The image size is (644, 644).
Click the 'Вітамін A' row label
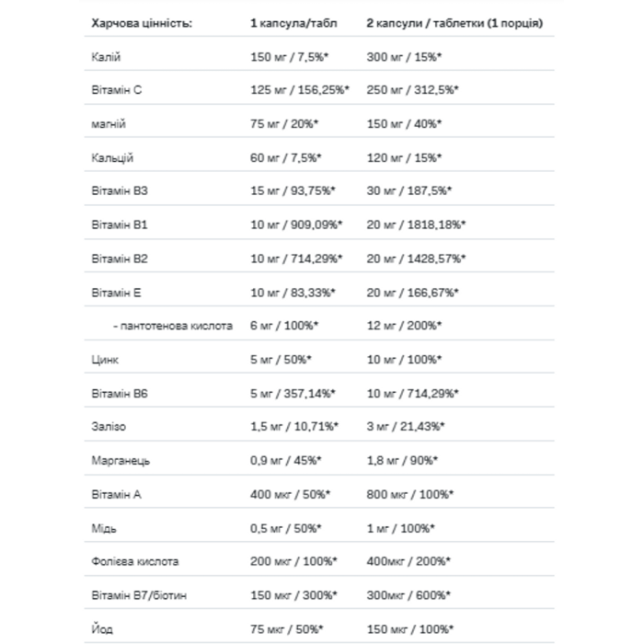pos(116,495)
